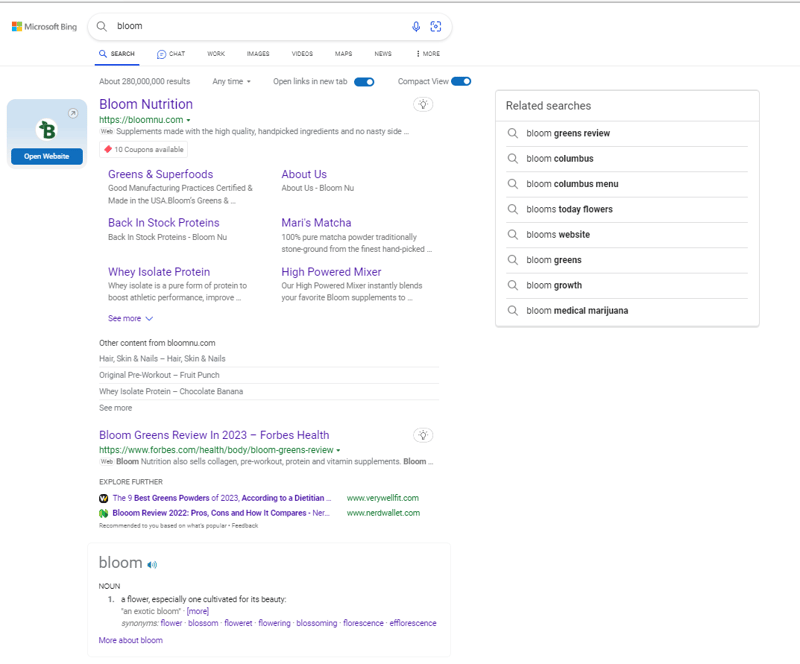Viewport: 800px width, 664px height.
Task: Click the coupon tag icon
Action: pyautogui.click(x=108, y=150)
